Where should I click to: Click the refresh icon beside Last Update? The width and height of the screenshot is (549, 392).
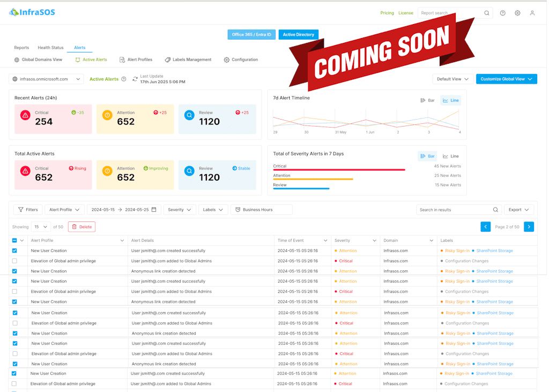(135, 79)
